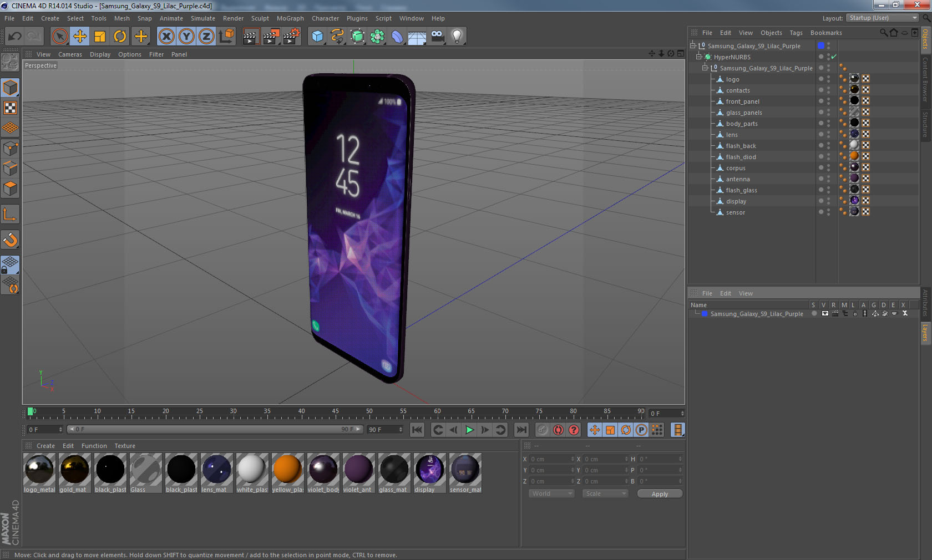Viewport: 932px width, 560px height.
Task: Add a Cube primitive object
Action: pyautogui.click(x=317, y=37)
